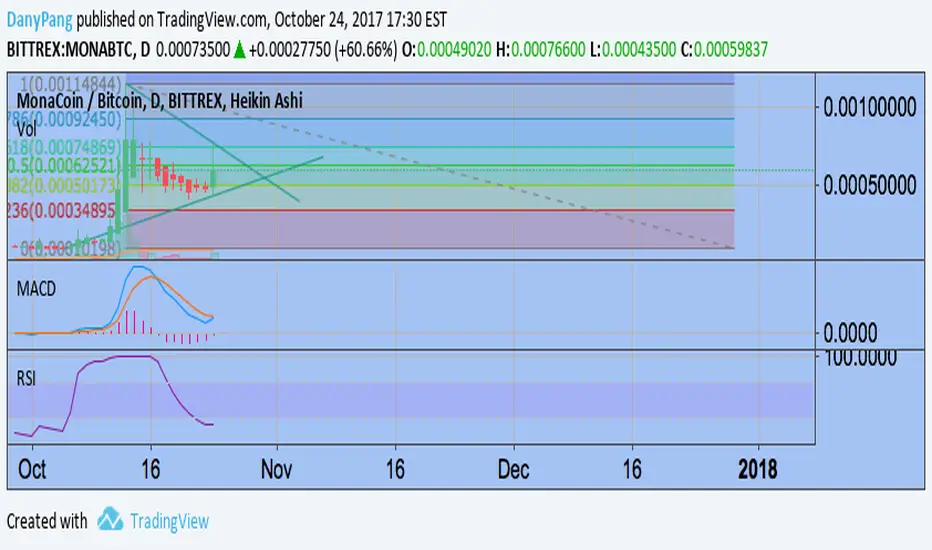The image size is (932, 550).
Task: Click the MACD blue line peak
Action: pos(138,268)
